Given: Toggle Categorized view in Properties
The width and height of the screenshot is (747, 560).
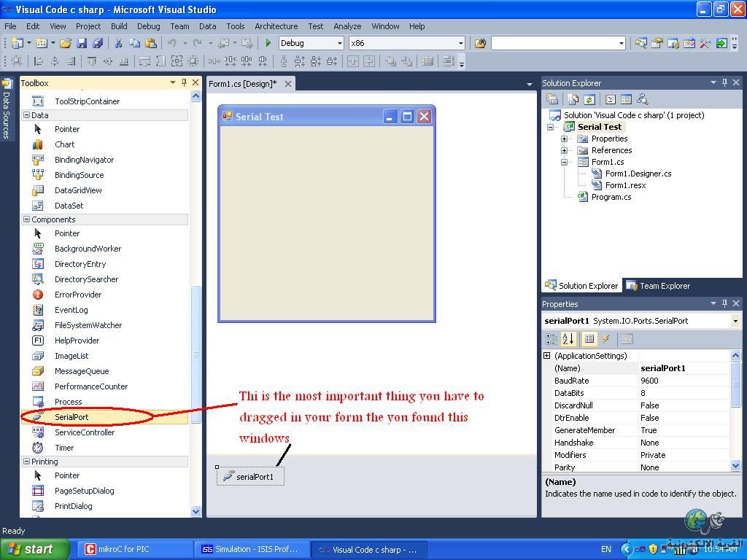Looking at the screenshot, I should [x=551, y=339].
